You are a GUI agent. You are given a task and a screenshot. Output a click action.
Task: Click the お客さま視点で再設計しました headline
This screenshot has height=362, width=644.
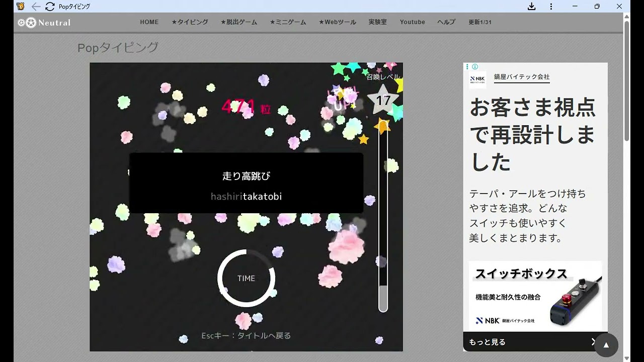pos(532,135)
